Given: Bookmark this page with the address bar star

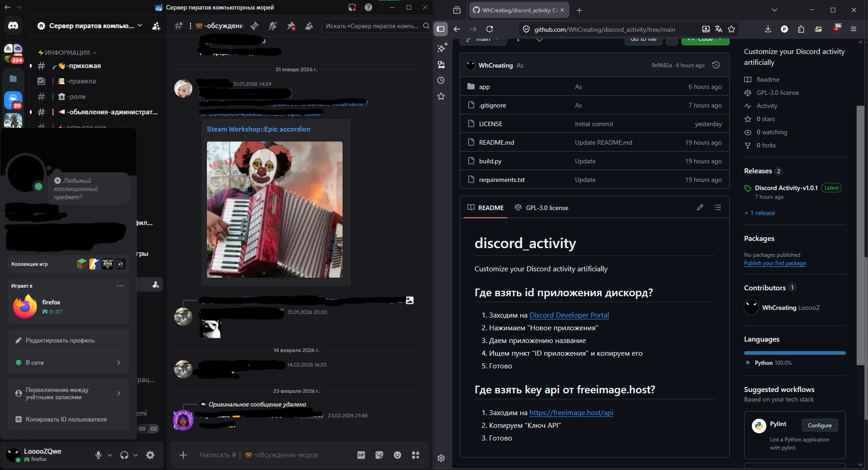Looking at the screenshot, I should coord(731,29).
